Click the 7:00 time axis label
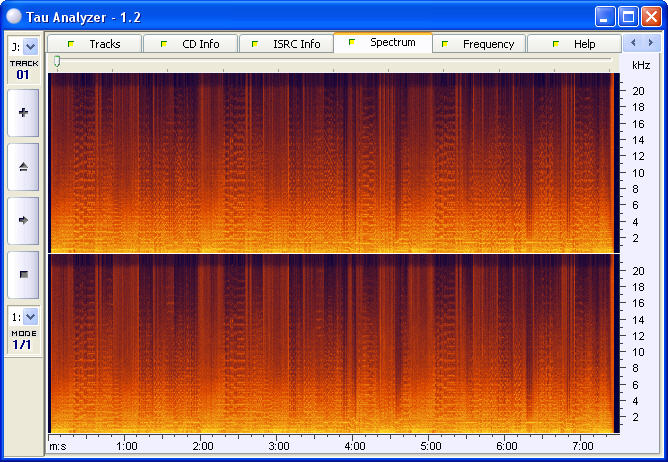Image resolution: width=668 pixels, height=462 pixels. (583, 446)
